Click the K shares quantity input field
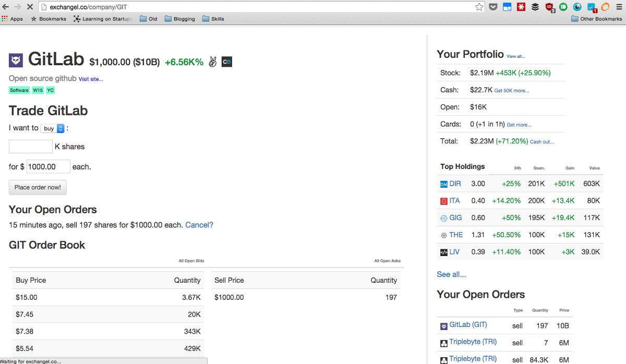Screen dimensions: 626x364 tap(31, 147)
